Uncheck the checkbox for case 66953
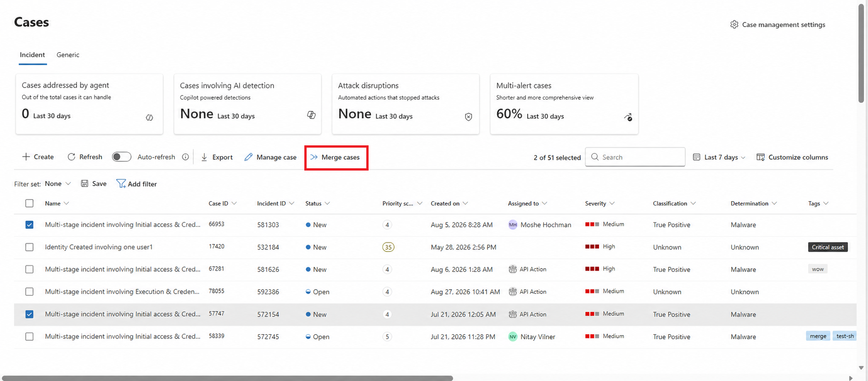The height and width of the screenshot is (381, 868). [29, 225]
